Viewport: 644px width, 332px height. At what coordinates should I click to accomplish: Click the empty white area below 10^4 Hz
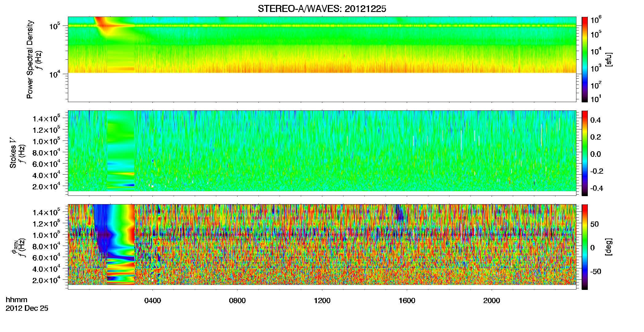(322, 87)
